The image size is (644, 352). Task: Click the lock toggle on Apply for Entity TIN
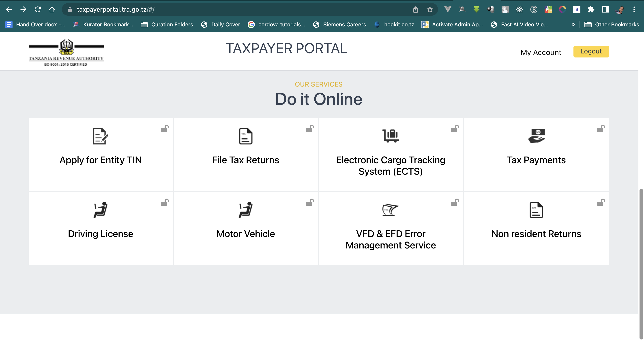coord(165,128)
